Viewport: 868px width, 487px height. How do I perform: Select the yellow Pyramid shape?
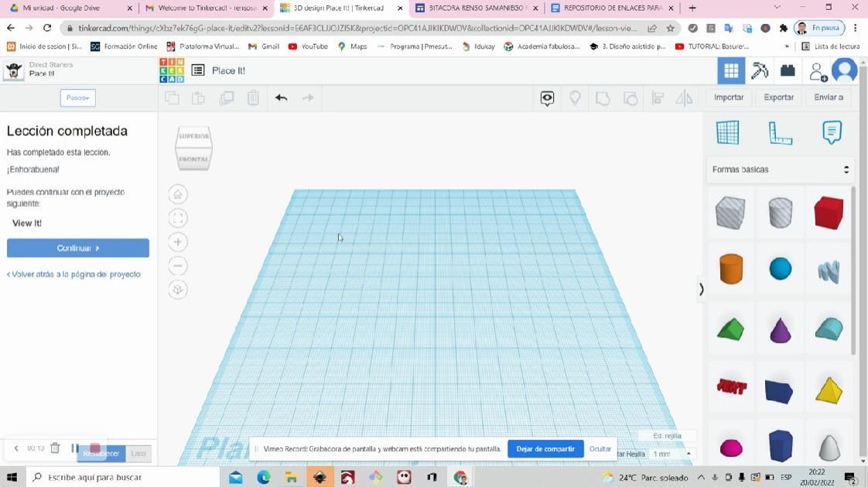(829, 390)
